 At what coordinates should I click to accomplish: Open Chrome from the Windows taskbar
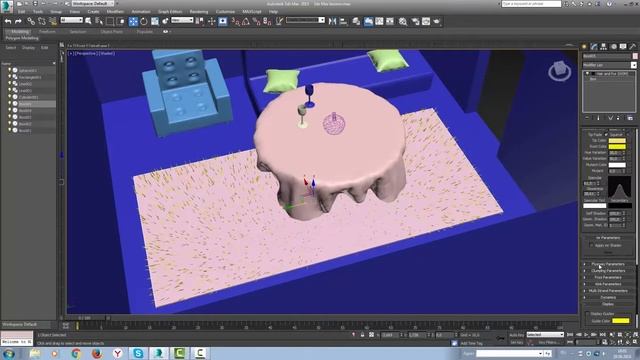click(x=76, y=353)
